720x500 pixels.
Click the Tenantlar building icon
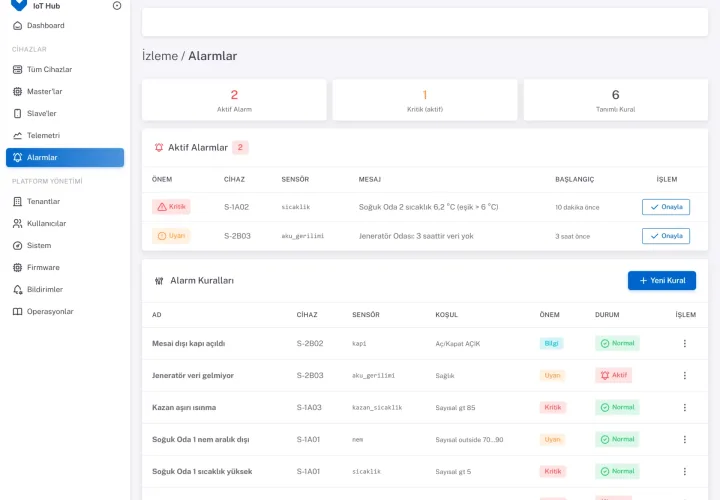17,202
